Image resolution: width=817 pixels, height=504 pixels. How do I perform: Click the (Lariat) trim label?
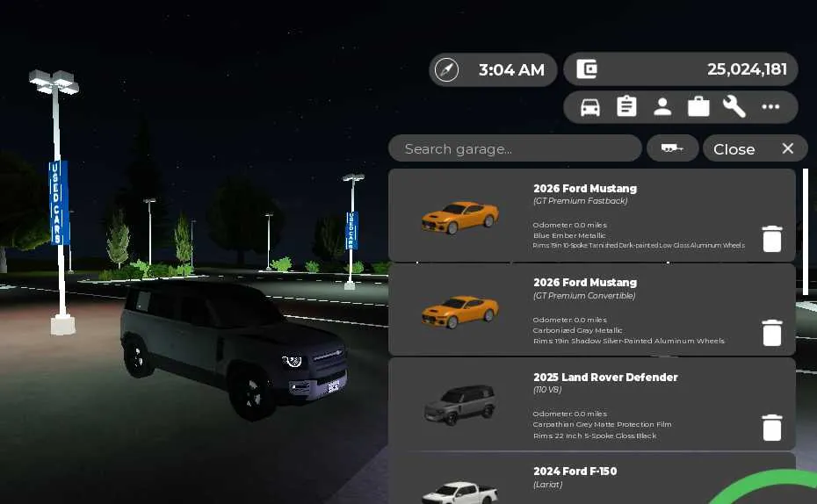tap(547, 484)
